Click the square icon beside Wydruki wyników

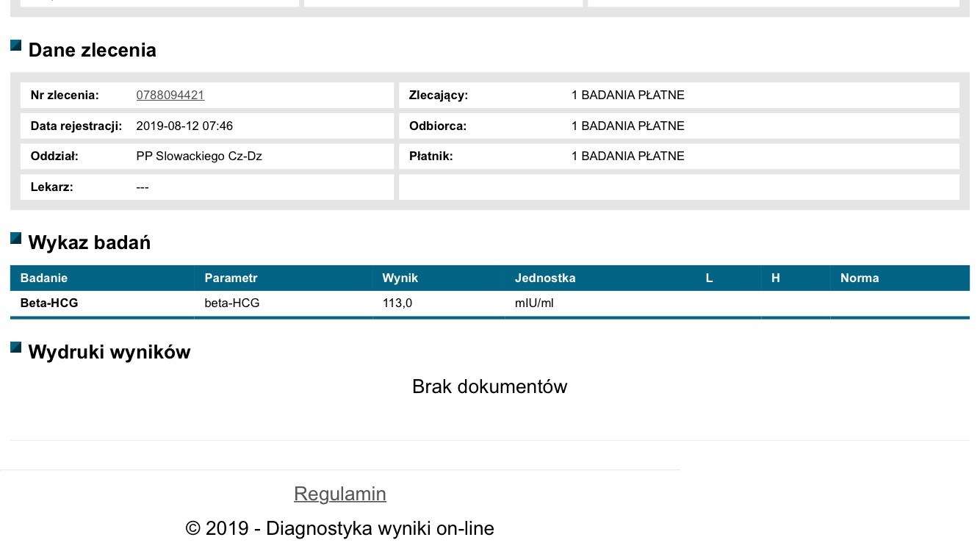pos(15,347)
